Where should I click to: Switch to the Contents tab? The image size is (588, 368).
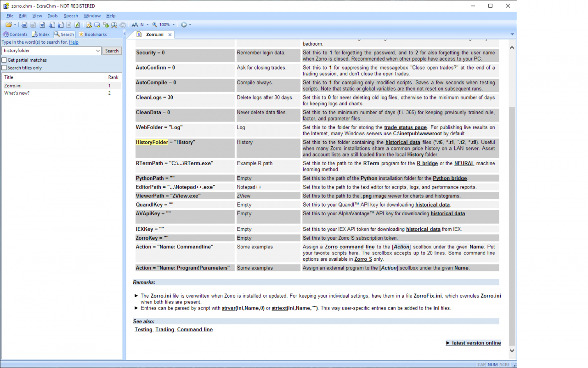pyautogui.click(x=16, y=34)
